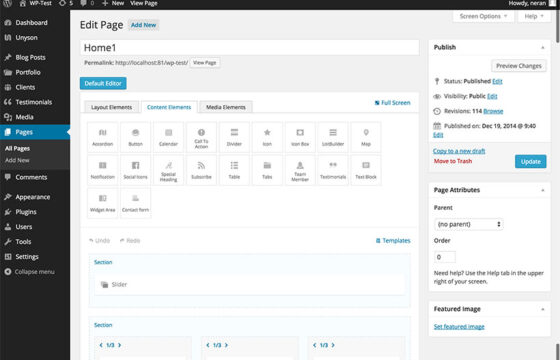Click View Page next to permalink
This screenshot has height=360, width=560.
(x=205, y=62)
